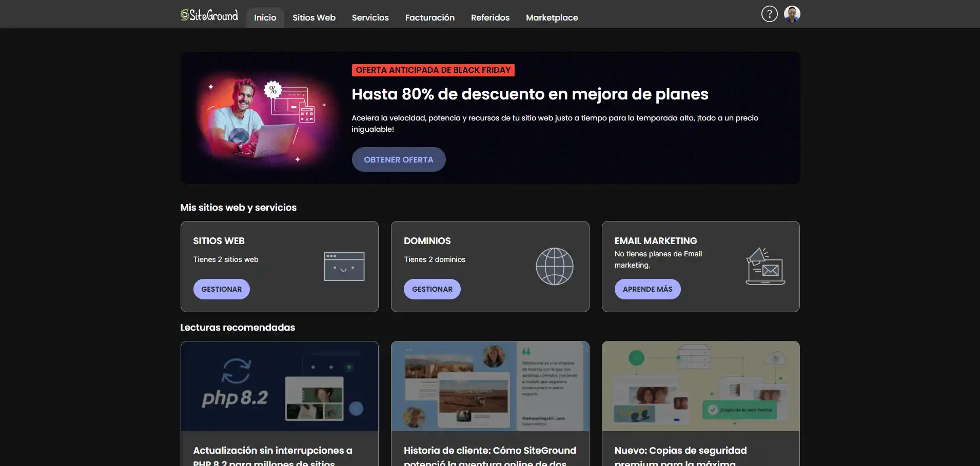Click the 'Lecturas recomendadas' heading

238,328
